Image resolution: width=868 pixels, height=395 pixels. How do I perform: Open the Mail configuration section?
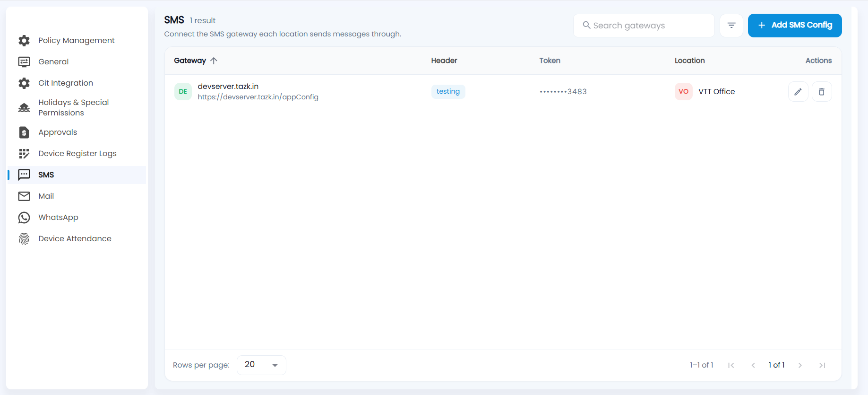tap(77, 196)
